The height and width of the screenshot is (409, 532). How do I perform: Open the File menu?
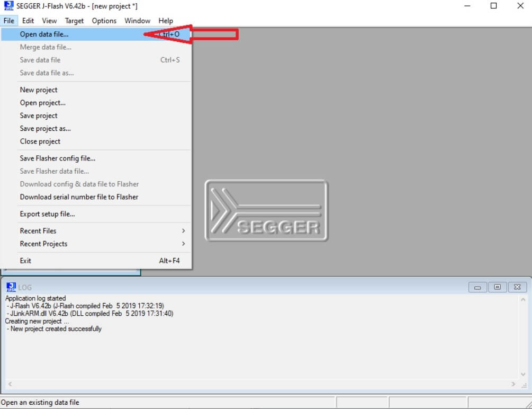point(9,21)
